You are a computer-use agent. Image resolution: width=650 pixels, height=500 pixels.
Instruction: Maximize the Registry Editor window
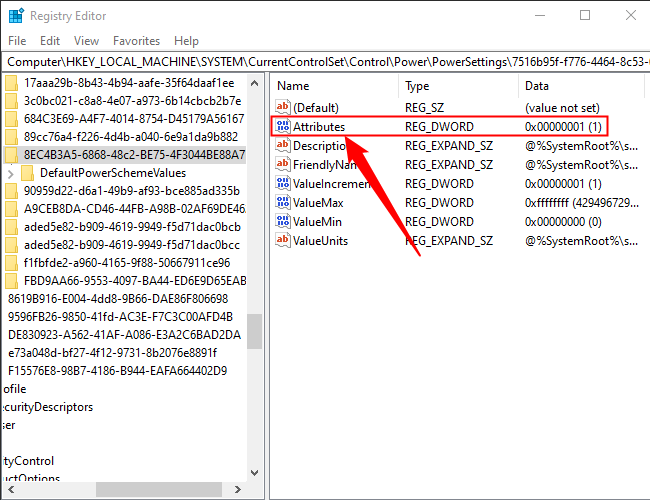585,15
